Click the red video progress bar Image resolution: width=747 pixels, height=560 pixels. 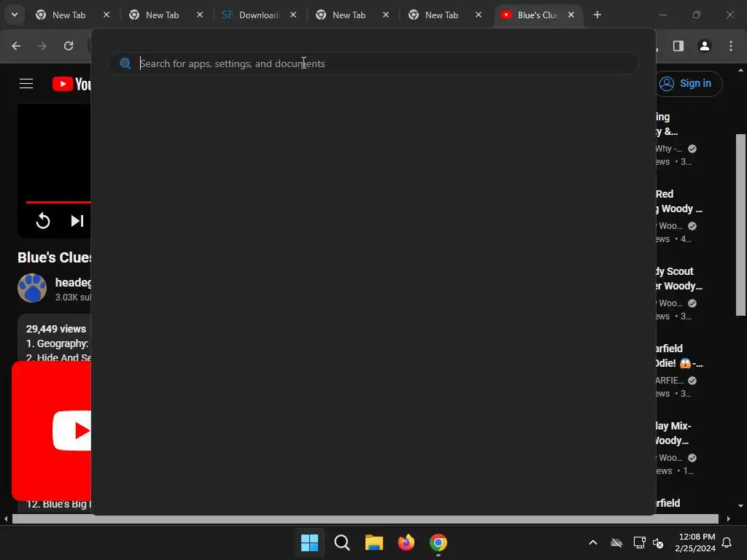point(58,203)
